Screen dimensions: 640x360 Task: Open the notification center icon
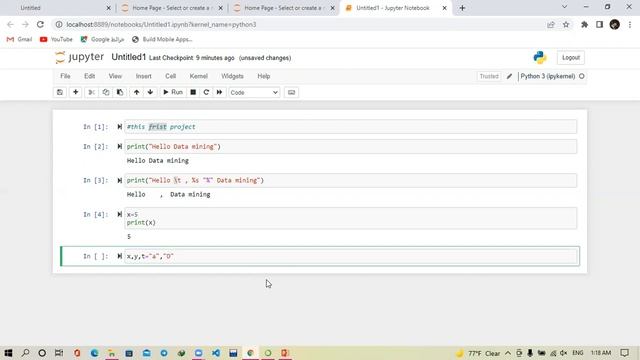624,353
